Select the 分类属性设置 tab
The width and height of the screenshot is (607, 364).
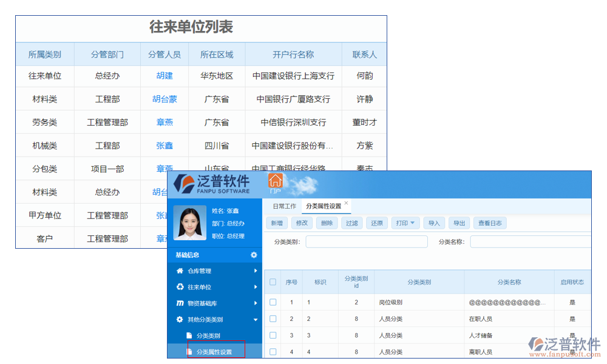point(324,206)
